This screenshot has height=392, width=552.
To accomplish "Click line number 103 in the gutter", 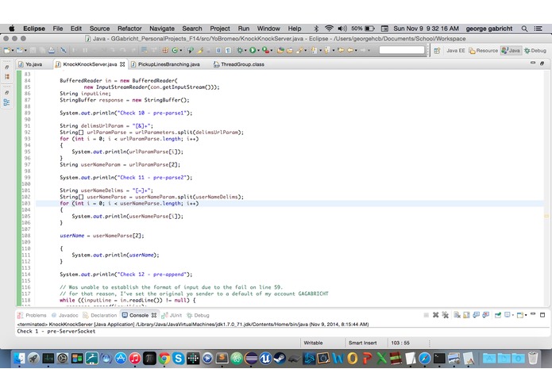I will tap(26, 203).
